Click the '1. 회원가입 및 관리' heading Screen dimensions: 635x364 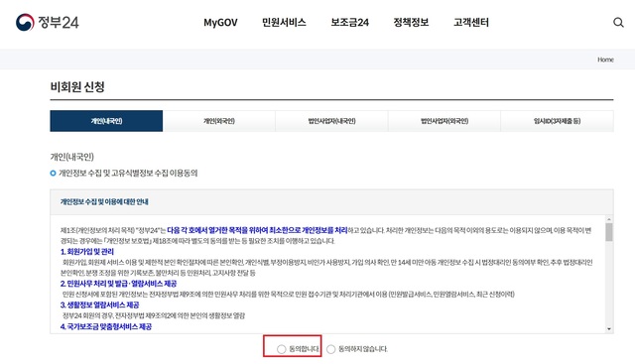[87, 252]
